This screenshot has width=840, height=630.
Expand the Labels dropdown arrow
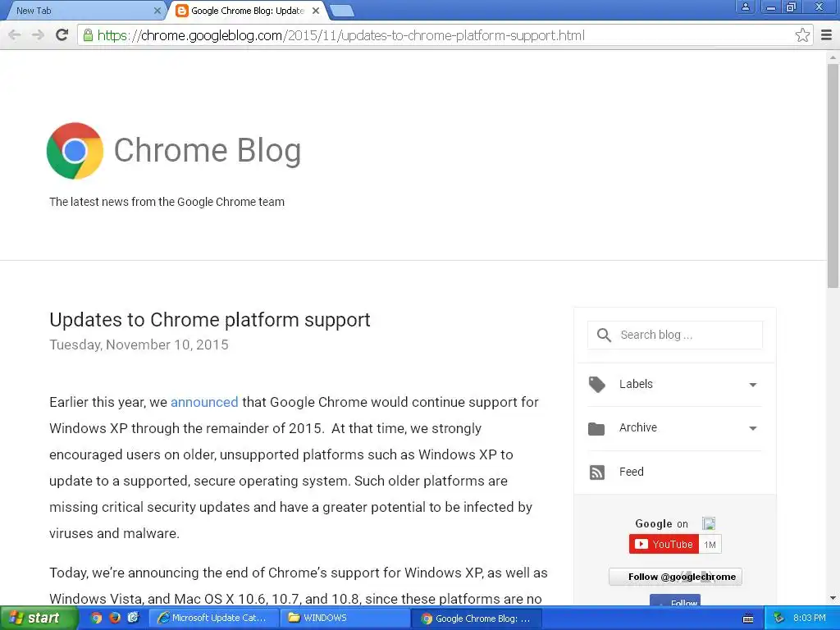[753, 385]
